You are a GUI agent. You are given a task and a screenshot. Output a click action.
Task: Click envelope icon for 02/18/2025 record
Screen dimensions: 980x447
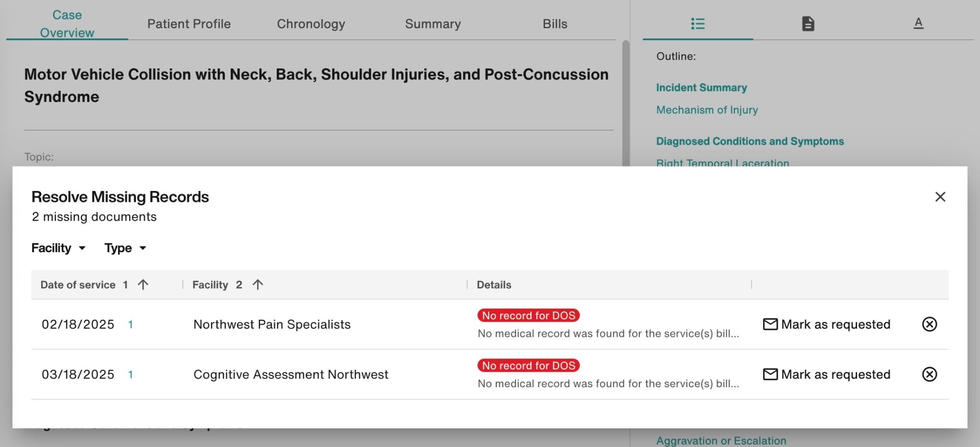[x=770, y=324]
